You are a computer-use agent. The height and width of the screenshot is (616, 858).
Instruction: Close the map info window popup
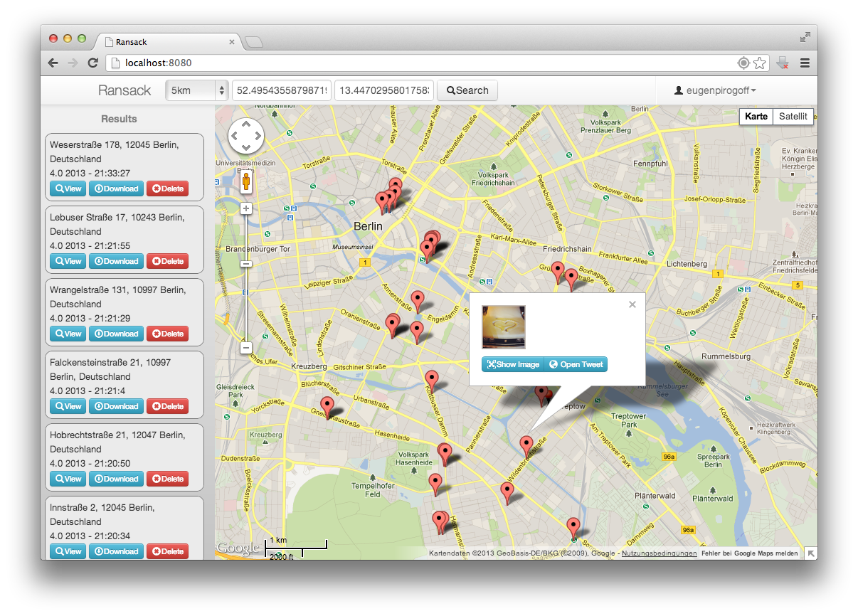click(632, 304)
